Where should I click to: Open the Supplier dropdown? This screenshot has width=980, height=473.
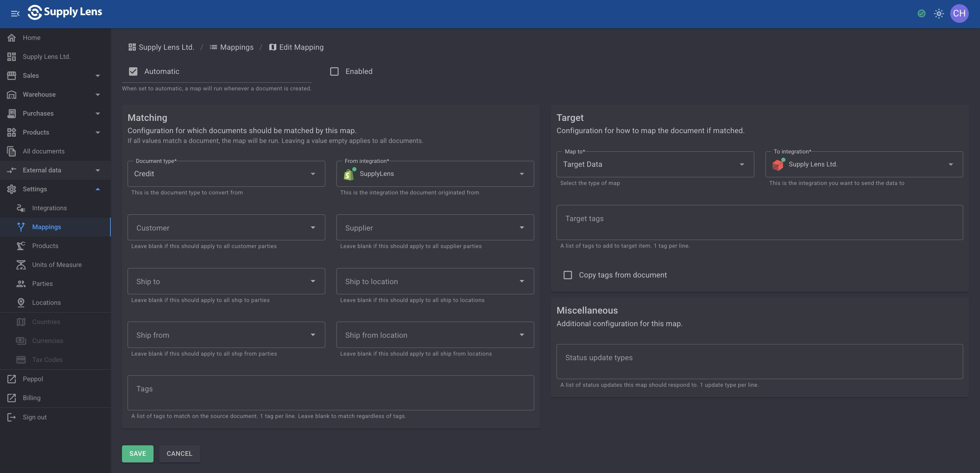pos(435,227)
